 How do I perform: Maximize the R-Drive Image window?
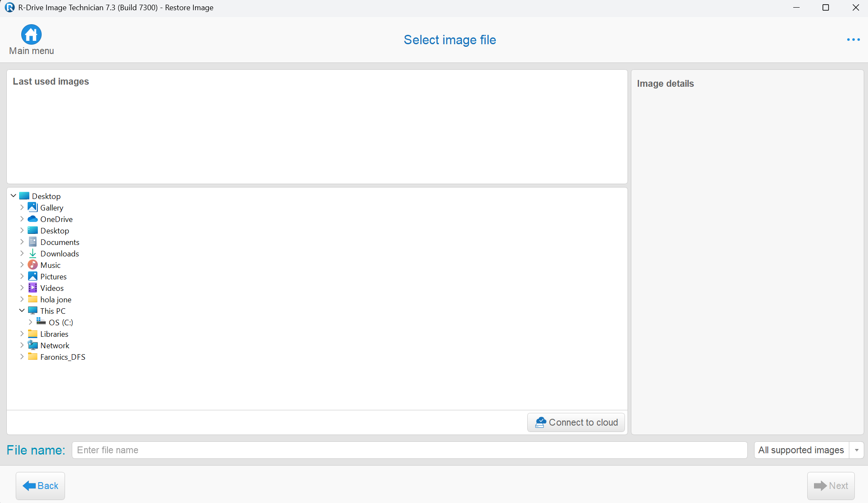826,8
